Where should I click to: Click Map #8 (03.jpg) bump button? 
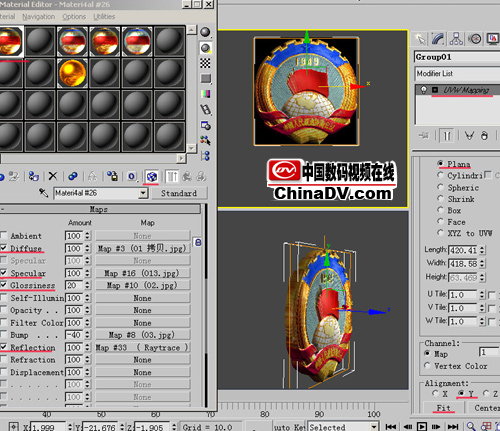(143, 335)
